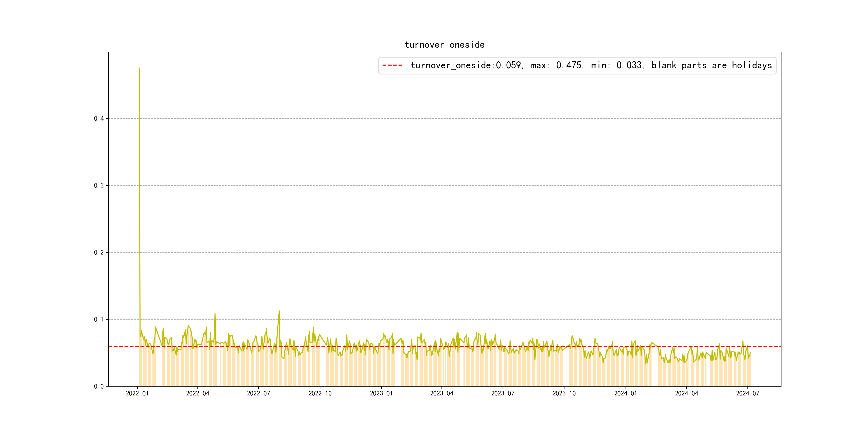Click the top of the 0.475 spike
The width and height of the screenshot is (868, 434).
pos(140,68)
